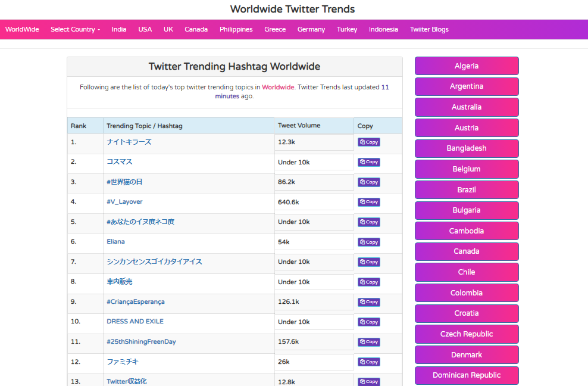Open UK trends from nav bar
Screen dimensions: 588x386
tap(168, 29)
